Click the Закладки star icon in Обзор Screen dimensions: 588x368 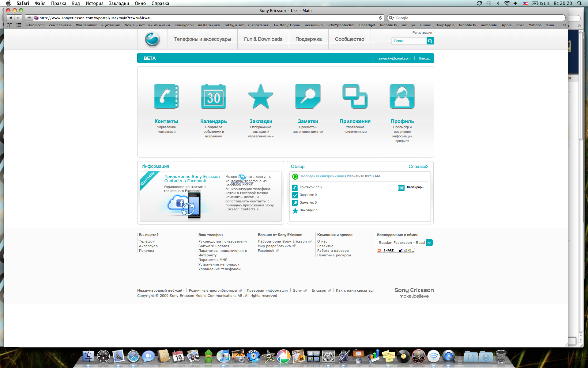pos(295,210)
